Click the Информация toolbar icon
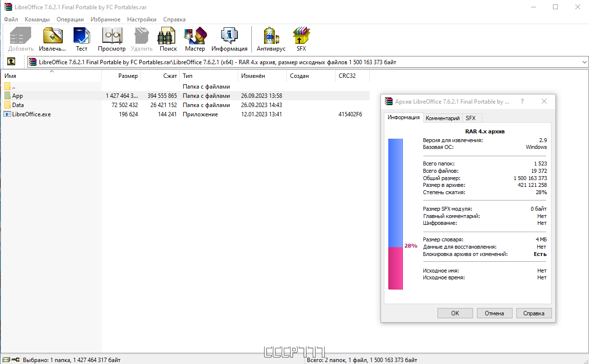The height and width of the screenshot is (364, 589). pos(229,39)
